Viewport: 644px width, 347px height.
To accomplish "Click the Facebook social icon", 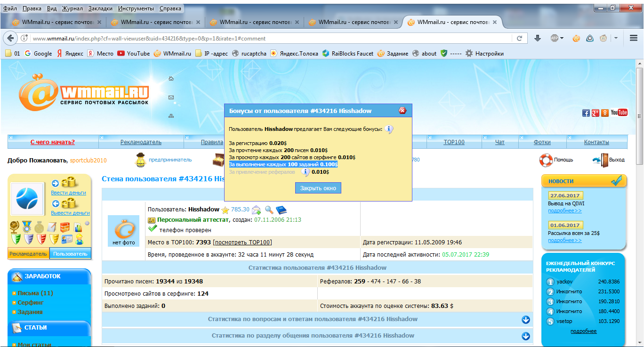I will pos(586,113).
